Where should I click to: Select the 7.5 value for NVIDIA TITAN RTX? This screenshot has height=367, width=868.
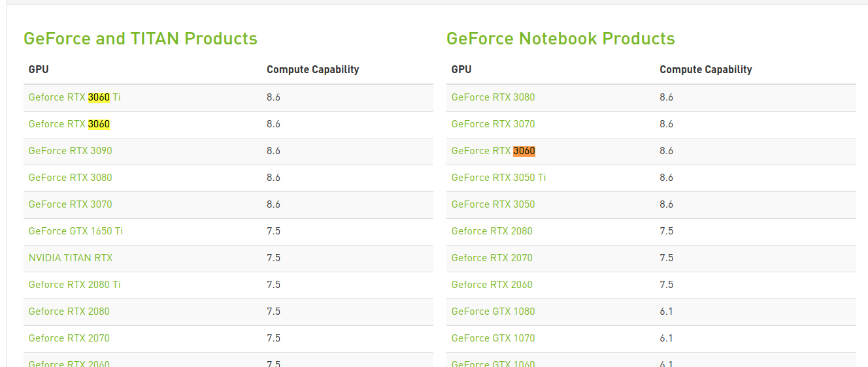coord(274,258)
